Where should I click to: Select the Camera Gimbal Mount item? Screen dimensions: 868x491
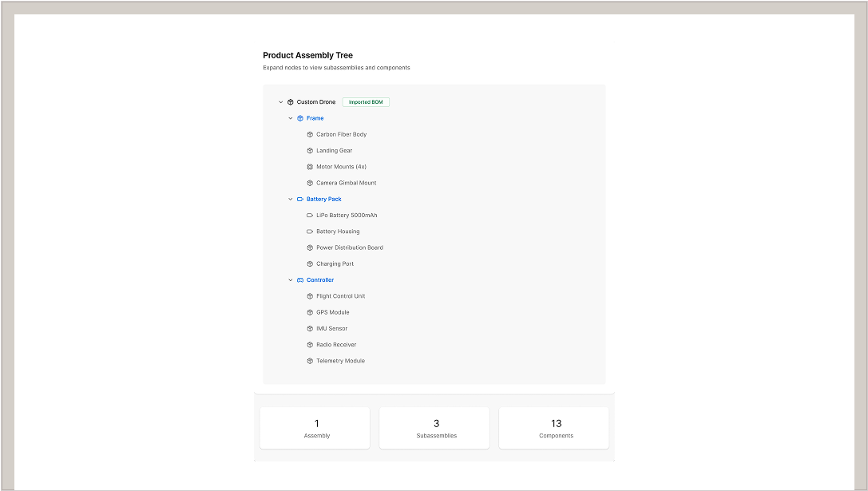click(x=346, y=183)
